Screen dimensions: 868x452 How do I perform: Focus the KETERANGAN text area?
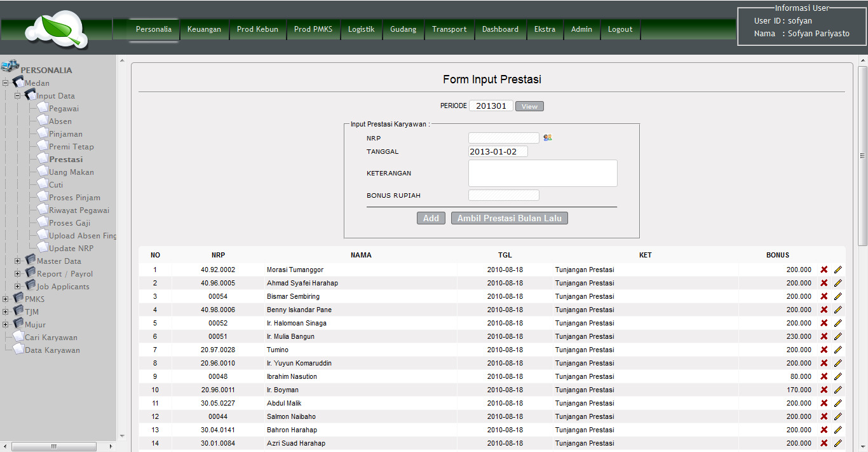point(543,173)
